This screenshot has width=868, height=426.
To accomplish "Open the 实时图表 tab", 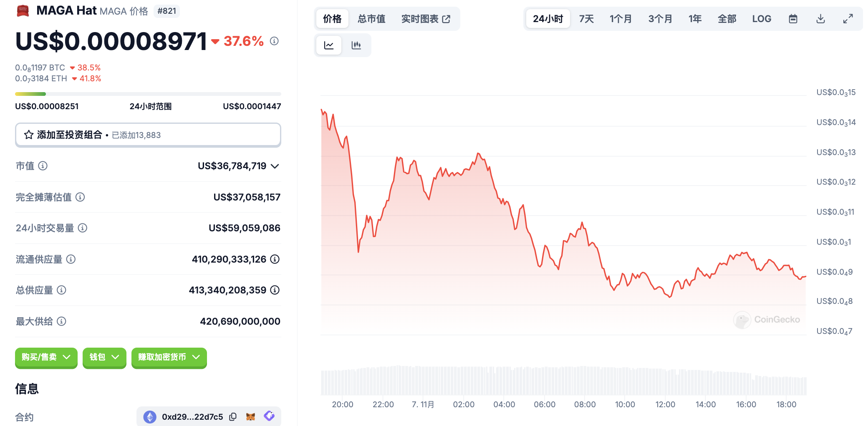I will (x=426, y=19).
